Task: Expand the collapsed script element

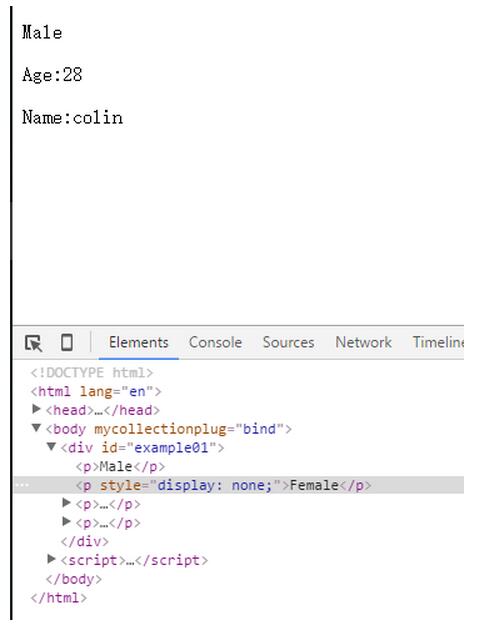Action: (x=51, y=559)
